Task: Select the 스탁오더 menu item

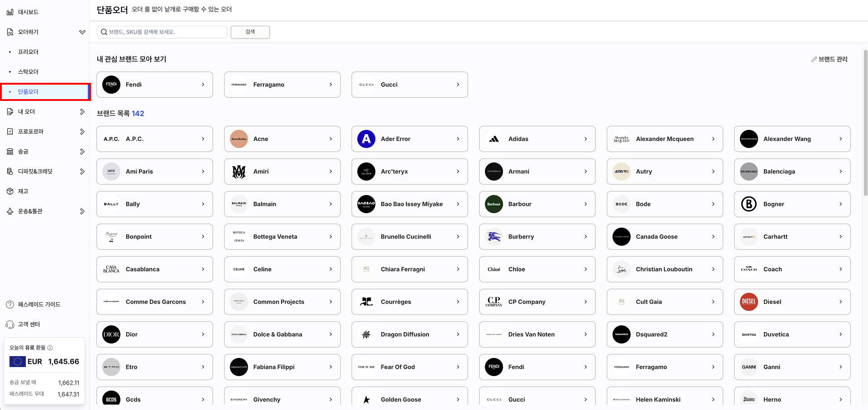Action: (28, 72)
